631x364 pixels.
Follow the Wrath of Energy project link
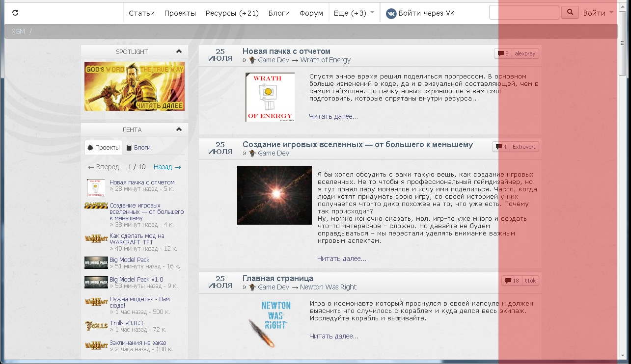point(326,60)
